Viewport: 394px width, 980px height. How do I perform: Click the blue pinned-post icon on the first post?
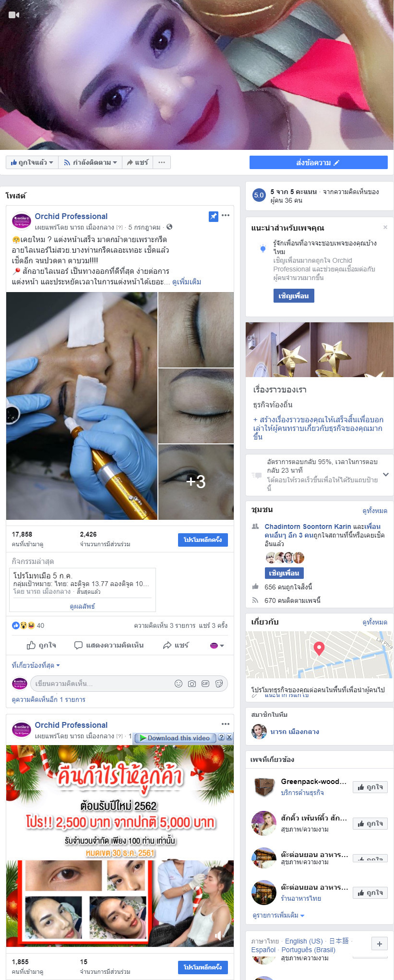214,217
